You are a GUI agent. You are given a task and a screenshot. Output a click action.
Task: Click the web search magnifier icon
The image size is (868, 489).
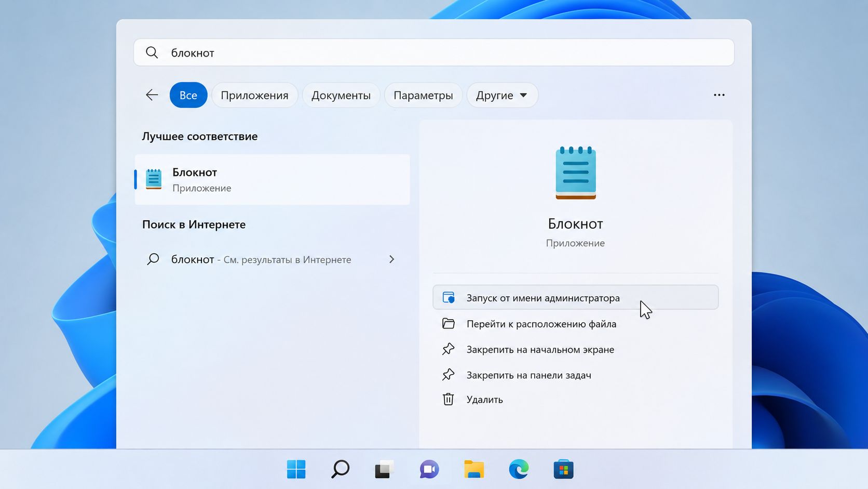point(153,259)
